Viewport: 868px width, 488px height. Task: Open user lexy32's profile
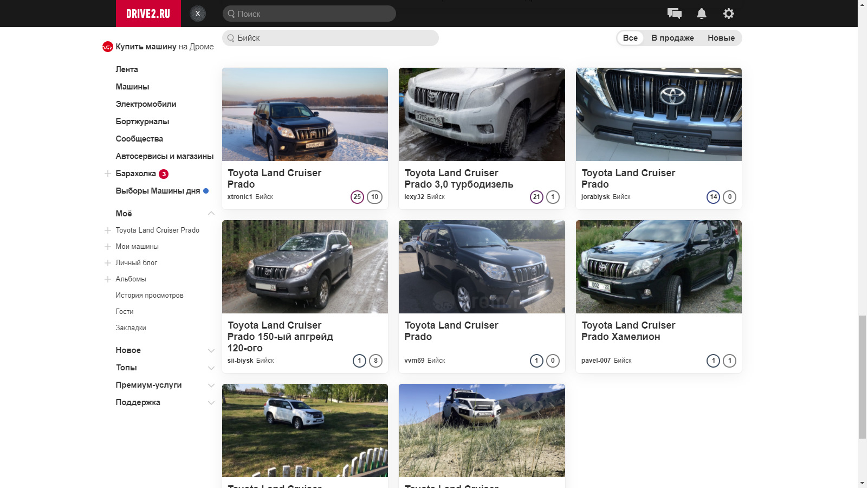coord(414,197)
